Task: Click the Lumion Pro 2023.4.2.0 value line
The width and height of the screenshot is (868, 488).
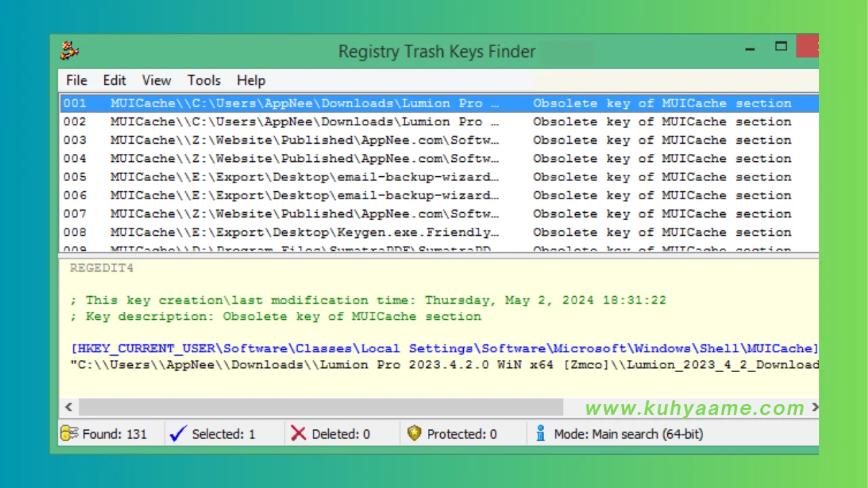Action: click(445, 365)
